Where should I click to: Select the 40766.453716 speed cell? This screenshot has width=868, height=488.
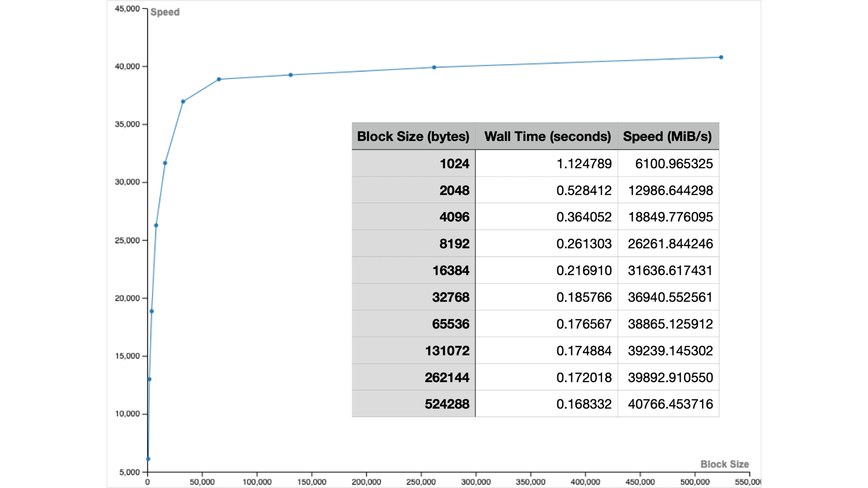point(670,404)
